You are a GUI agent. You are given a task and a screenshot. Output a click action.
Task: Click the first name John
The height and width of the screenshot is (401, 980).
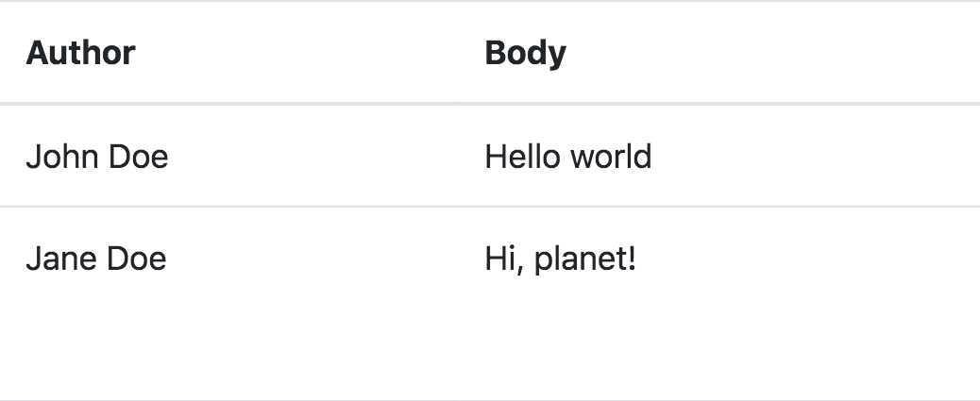tap(56, 156)
